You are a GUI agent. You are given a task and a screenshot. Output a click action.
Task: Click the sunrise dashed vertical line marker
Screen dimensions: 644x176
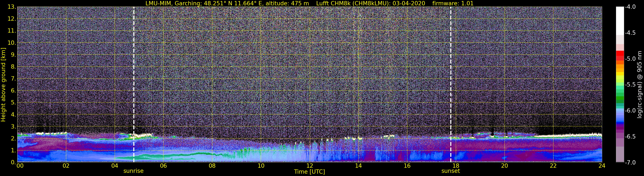point(134,84)
